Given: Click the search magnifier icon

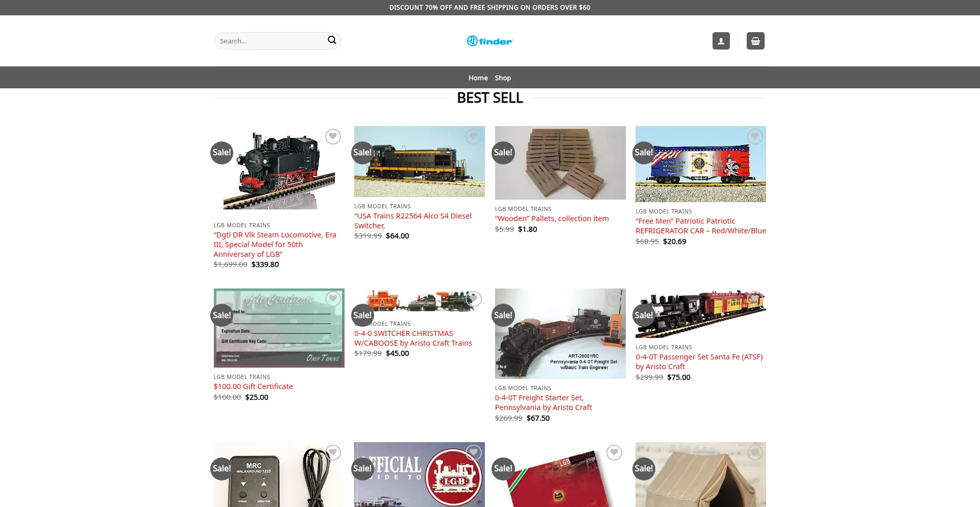Looking at the screenshot, I should 332,40.
